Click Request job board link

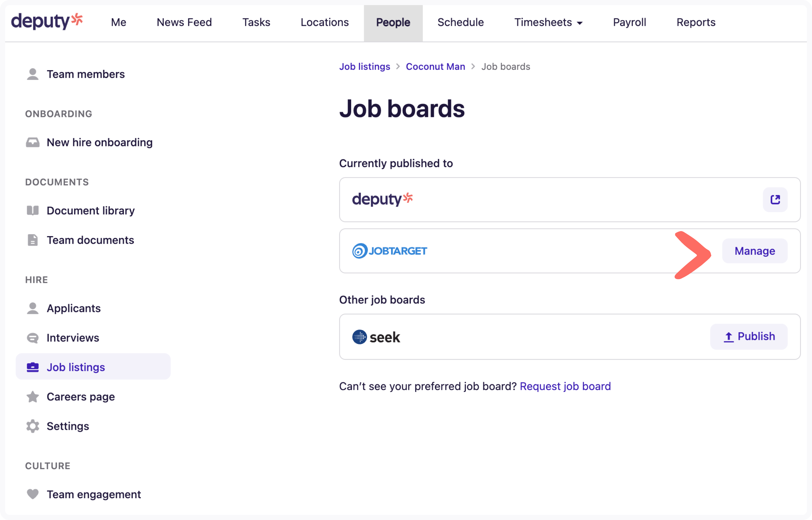[x=565, y=386]
